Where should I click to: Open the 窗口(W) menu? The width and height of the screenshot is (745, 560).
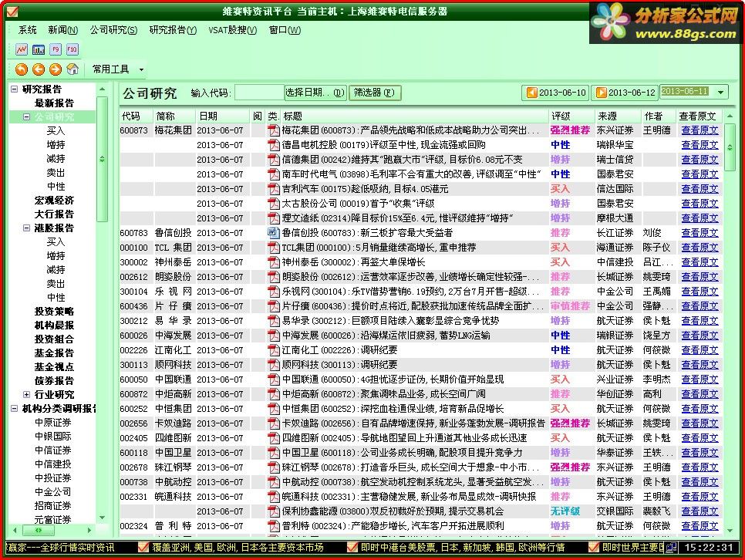click(x=285, y=30)
